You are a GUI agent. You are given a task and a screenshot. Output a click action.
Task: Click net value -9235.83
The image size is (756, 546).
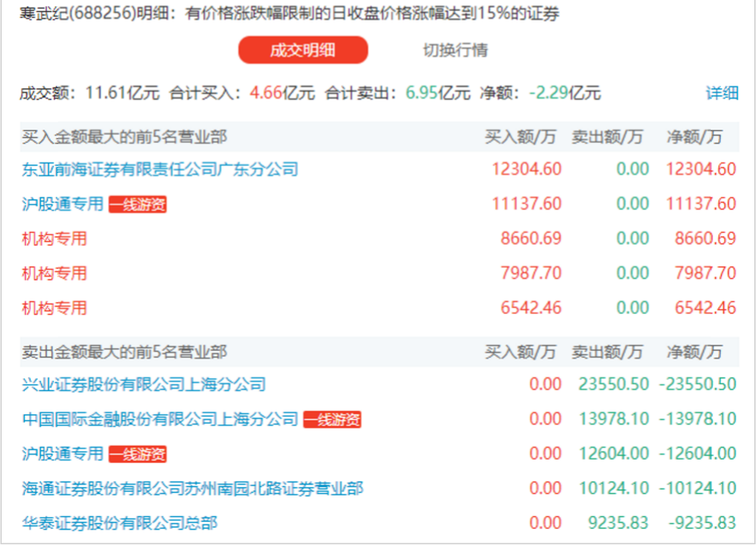pyautogui.click(x=702, y=523)
